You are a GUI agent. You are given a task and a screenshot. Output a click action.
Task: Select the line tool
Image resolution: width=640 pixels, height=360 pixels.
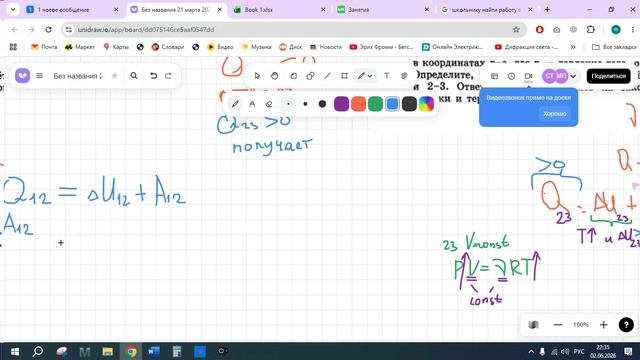click(327, 76)
